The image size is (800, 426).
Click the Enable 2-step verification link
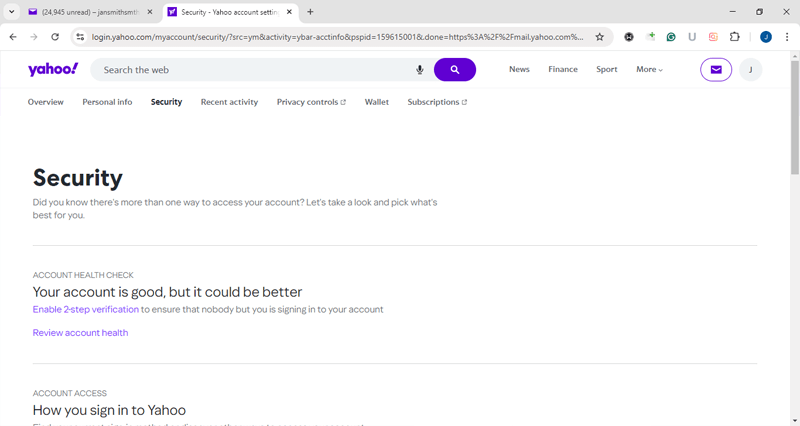pyautogui.click(x=86, y=310)
